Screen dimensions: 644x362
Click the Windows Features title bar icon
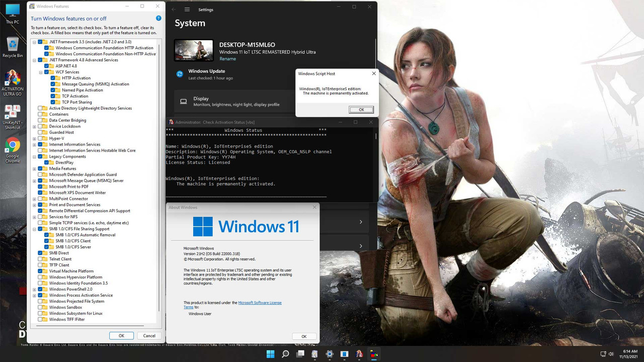tap(32, 7)
